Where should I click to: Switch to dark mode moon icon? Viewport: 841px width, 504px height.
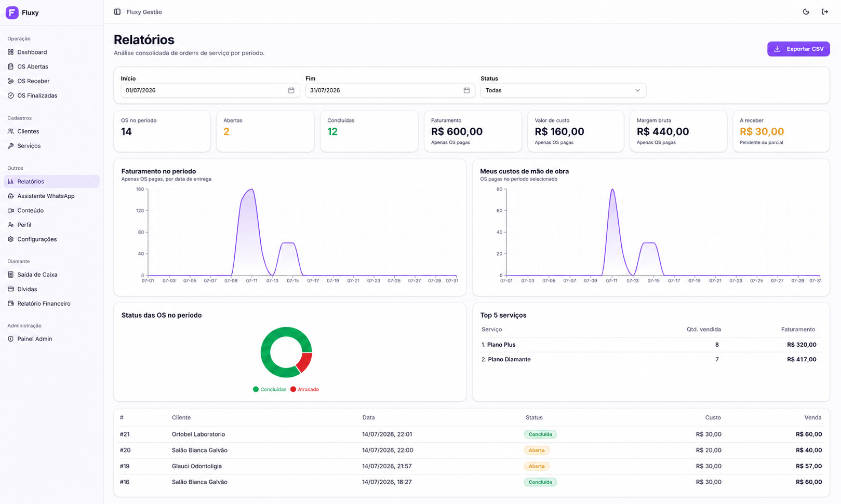(806, 12)
